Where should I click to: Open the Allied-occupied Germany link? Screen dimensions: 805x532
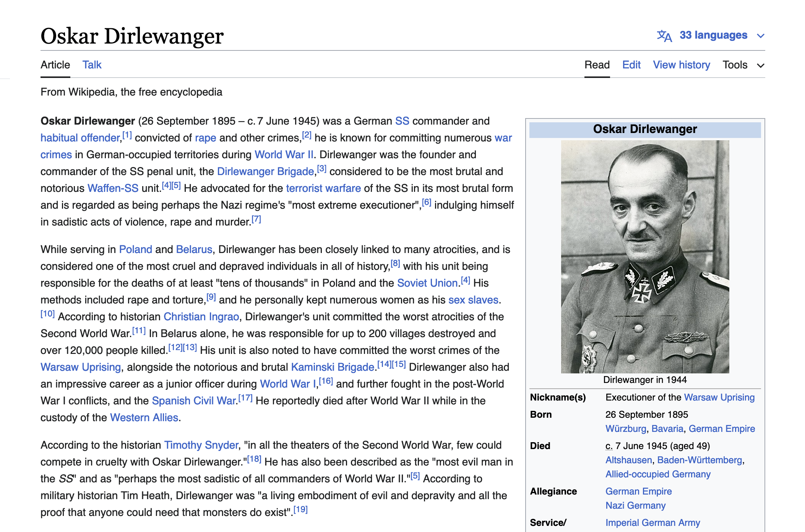point(658,474)
